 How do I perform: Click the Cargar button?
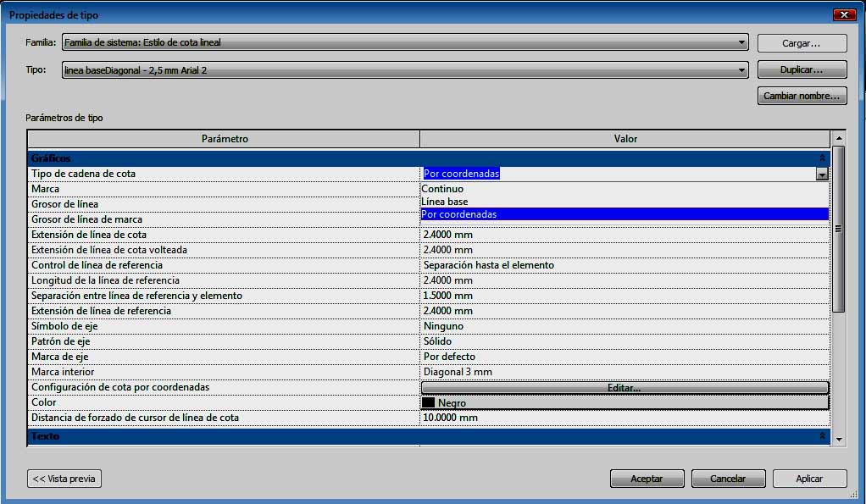click(x=802, y=43)
